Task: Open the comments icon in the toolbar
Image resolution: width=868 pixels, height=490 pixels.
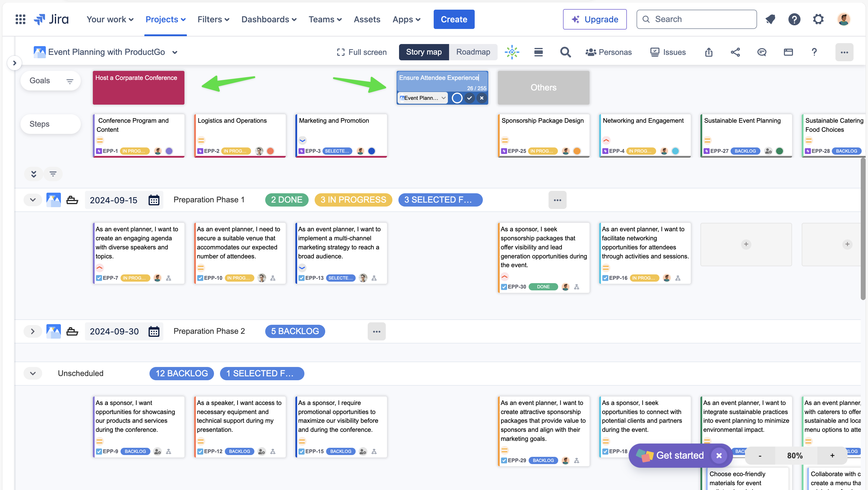Action: click(762, 52)
